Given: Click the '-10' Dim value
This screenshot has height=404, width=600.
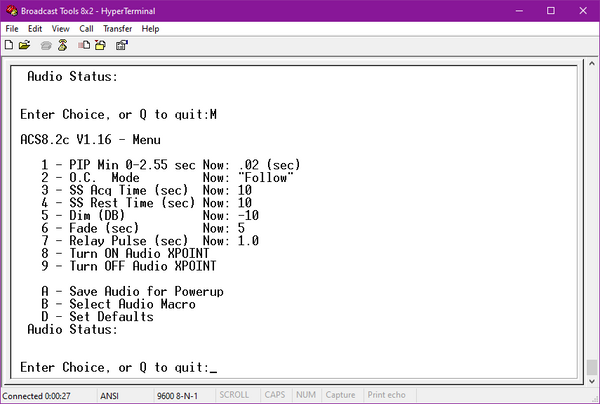Looking at the screenshot, I should click(x=248, y=215).
